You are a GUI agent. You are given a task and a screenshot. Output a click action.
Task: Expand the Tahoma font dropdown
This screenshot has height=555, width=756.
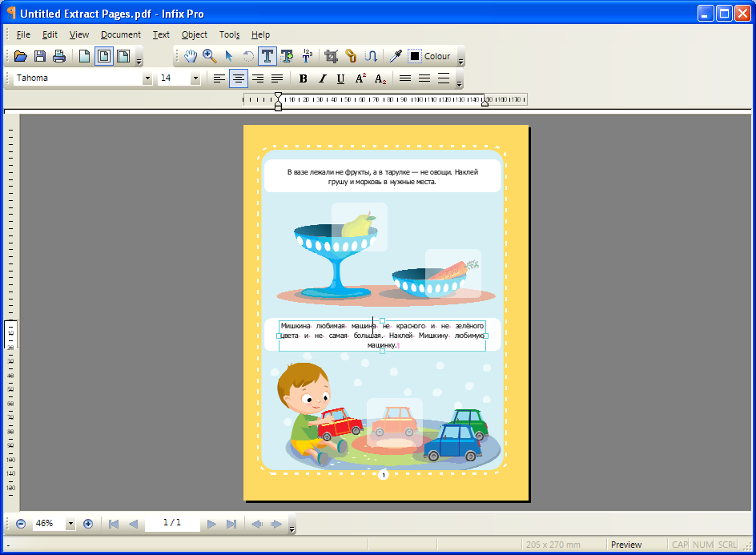[147, 78]
